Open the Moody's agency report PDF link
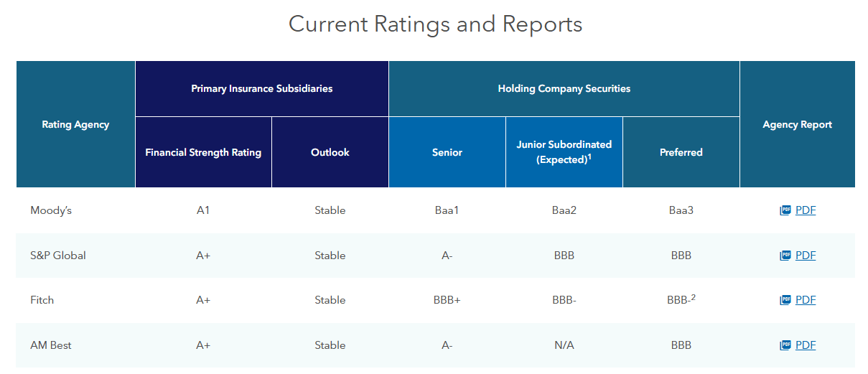The image size is (868, 374). point(806,210)
